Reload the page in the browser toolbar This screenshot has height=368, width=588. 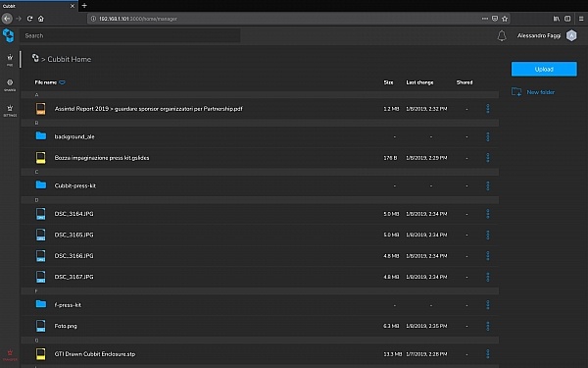[x=29, y=19]
